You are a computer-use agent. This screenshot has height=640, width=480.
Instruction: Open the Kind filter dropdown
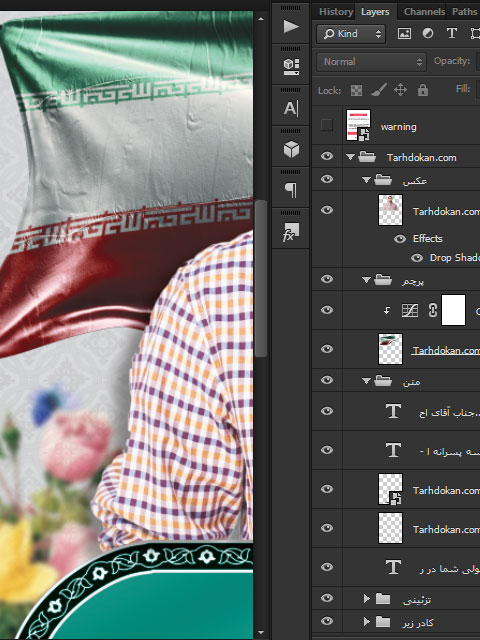click(x=351, y=33)
